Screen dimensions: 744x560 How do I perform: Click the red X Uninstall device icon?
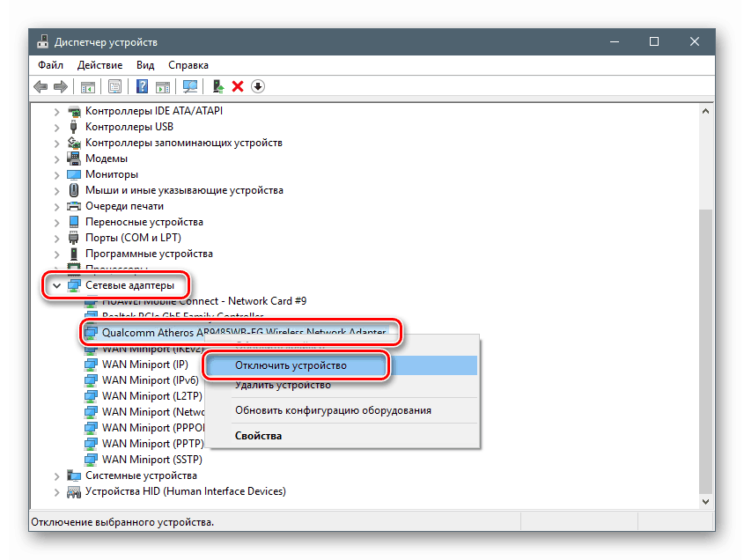click(x=239, y=86)
